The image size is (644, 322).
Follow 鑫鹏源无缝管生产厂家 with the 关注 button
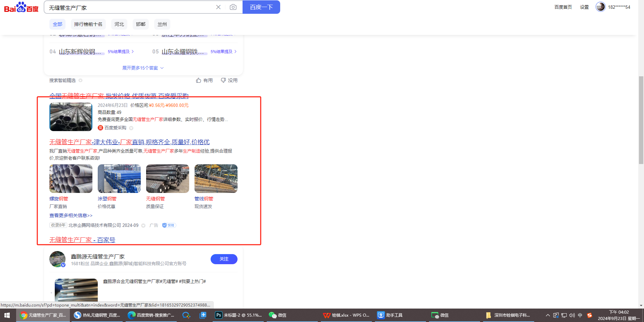[224, 259]
